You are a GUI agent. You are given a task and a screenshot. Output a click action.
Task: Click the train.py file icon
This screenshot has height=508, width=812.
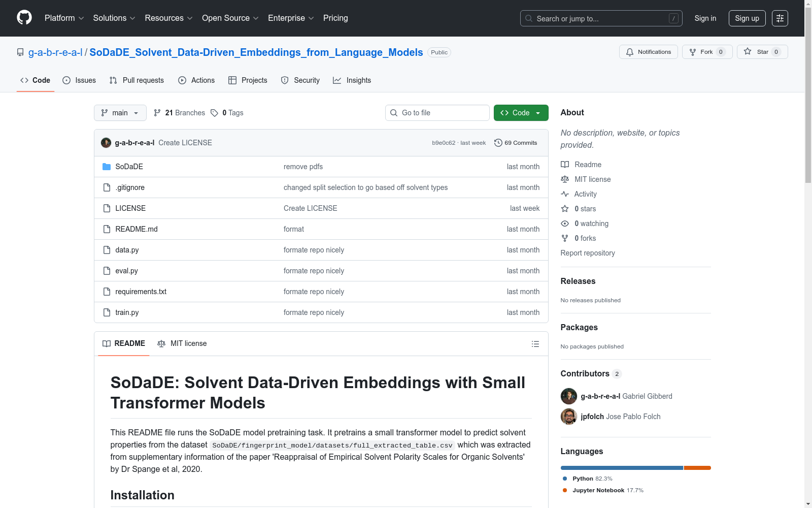pyautogui.click(x=107, y=312)
